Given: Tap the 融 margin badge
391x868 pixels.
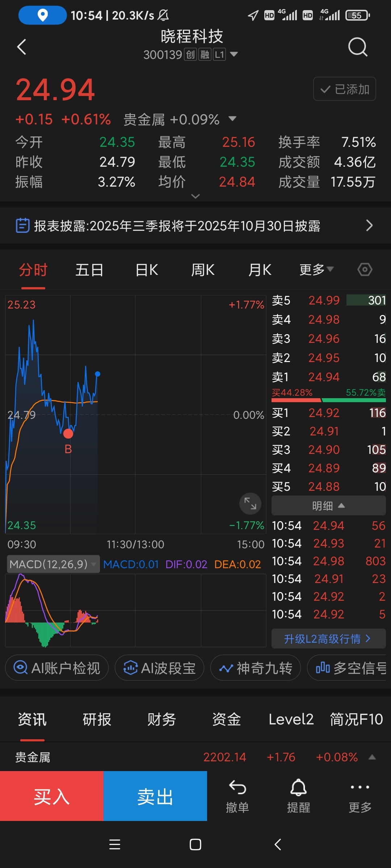Looking at the screenshot, I should point(205,55).
